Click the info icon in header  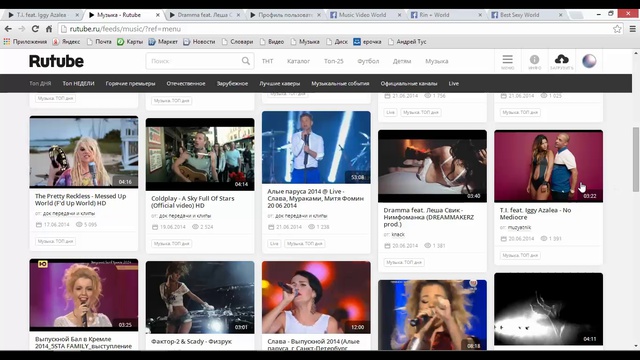534,60
